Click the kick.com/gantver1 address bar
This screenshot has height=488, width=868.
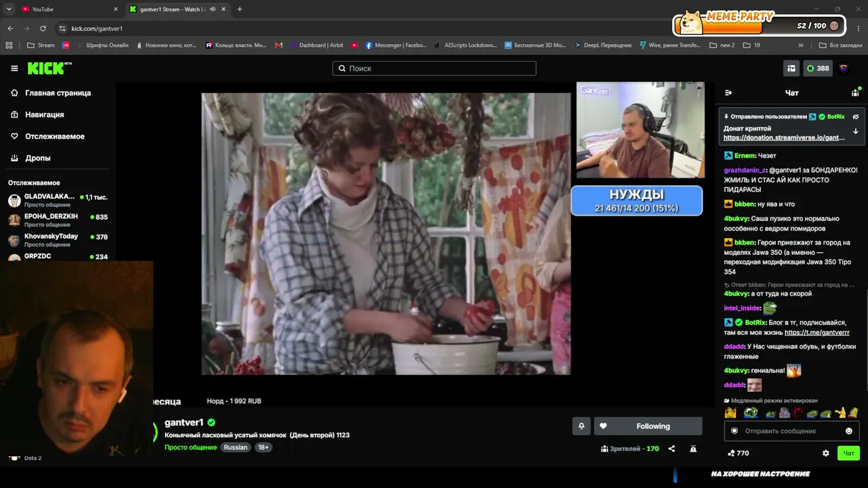[97, 28]
